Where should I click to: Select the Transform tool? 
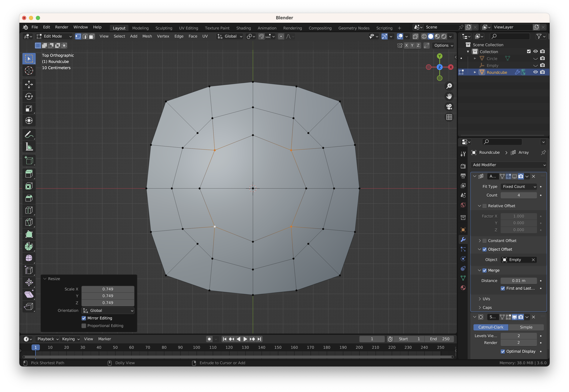point(29,120)
